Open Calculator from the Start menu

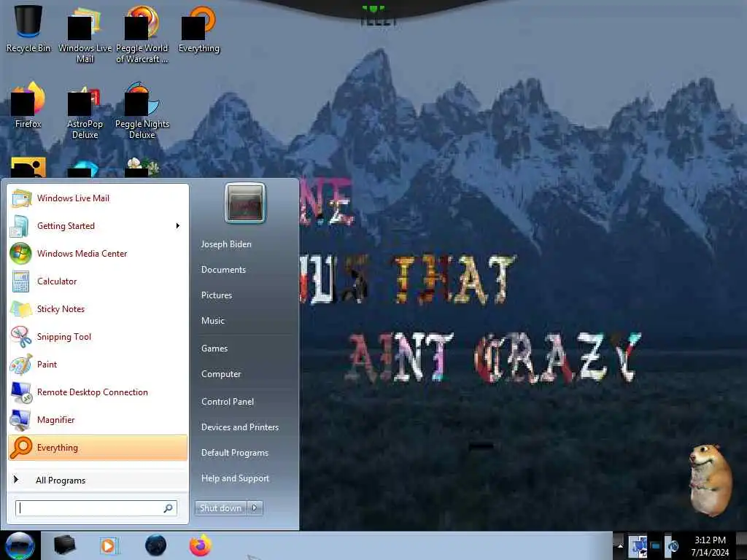[98, 281]
